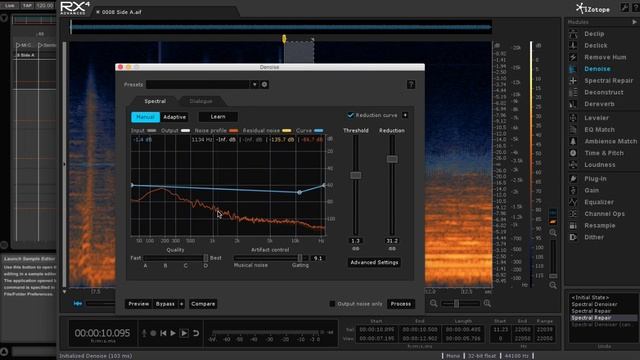This screenshot has width=640, height=360.
Task: Expand Bypass plus options button
Action: (x=181, y=304)
